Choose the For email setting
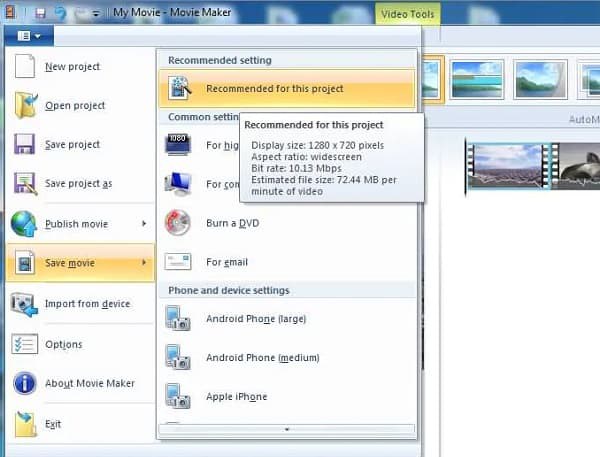600x457 pixels. [287, 262]
